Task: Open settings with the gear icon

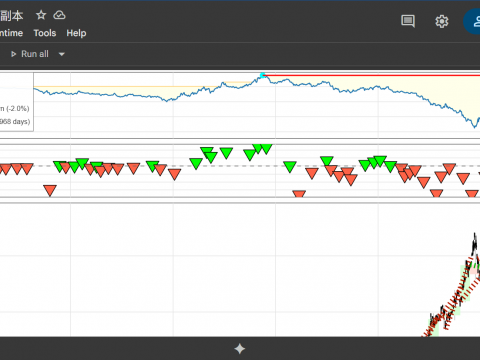Action: pyautogui.click(x=442, y=21)
